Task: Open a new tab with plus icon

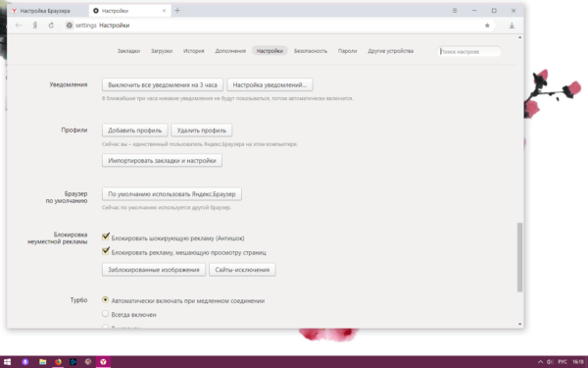Action: tap(177, 11)
